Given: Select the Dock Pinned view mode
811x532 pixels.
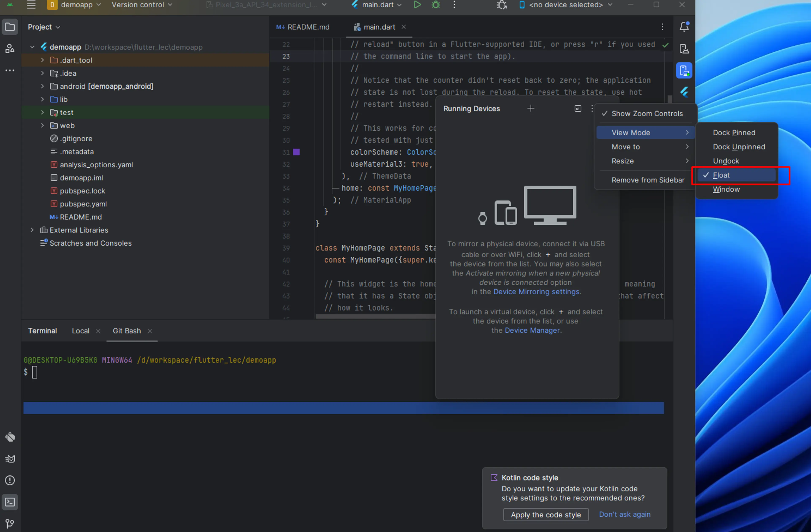Looking at the screenshot, I should [x=736, y=133].
